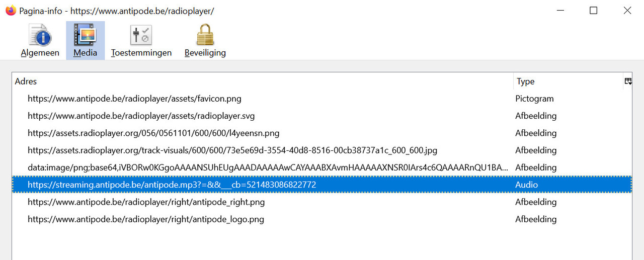Image resolution: width=644 pixels, height=260 pixels.
Task: Select the data:image/png;base64 row
Action: coord(322,167)
